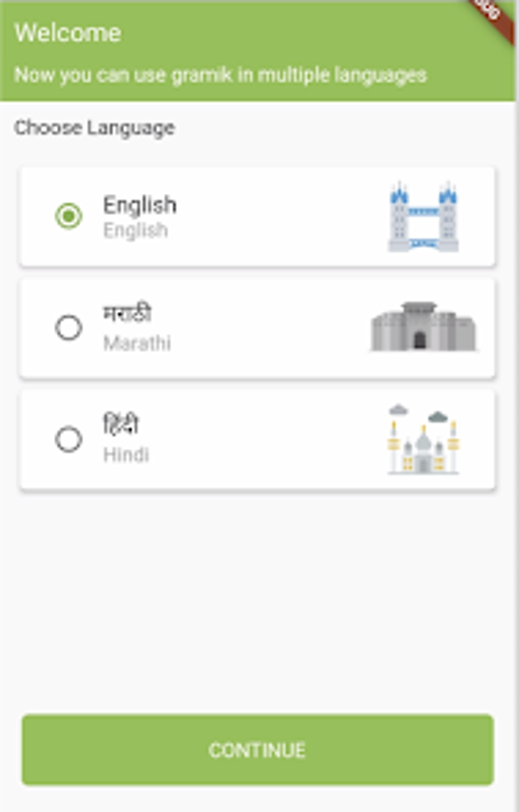Select the Hindi radio button
Viewport: 519px width, 812px height.
click(69, 439)
